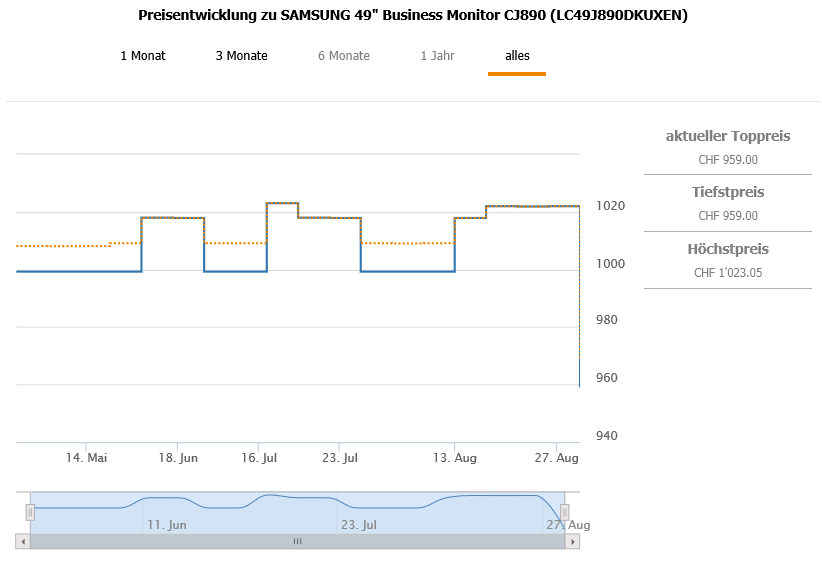Screen dimensions: 822x563
Task: Click the navigator scroll-left arrow
Action: point(23,542)
